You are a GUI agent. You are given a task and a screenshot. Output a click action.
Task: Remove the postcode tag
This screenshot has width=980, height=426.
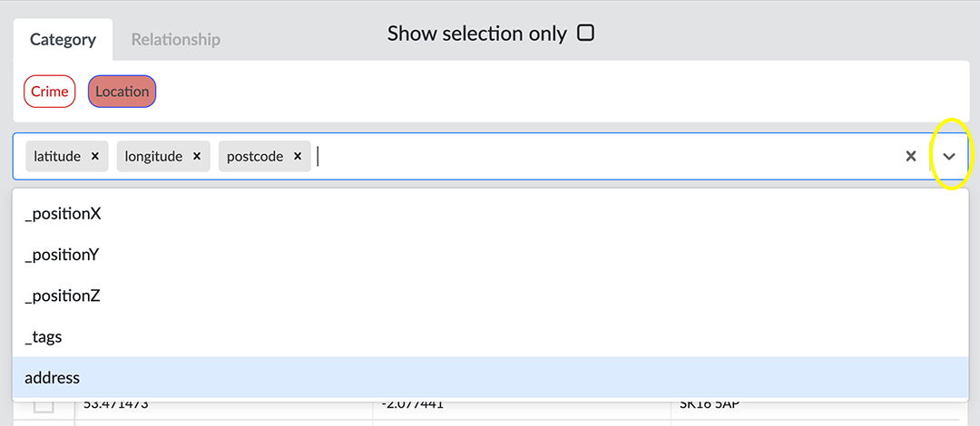tap(298, 156)
